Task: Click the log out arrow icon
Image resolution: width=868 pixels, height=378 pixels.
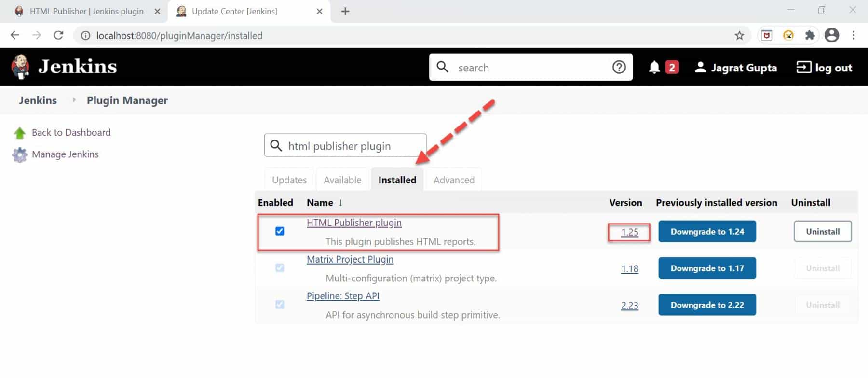Action: [803, 67]
